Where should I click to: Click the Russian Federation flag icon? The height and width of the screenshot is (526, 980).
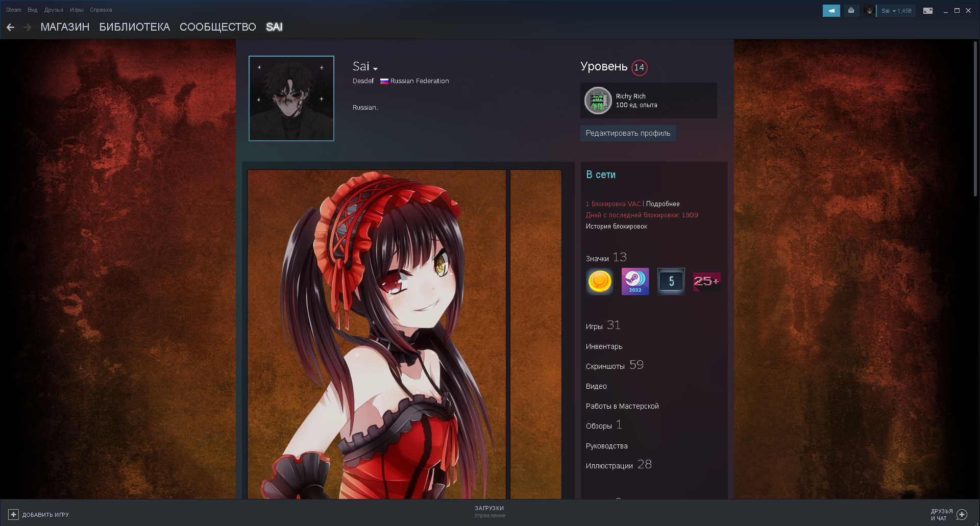[x=384, y=81]
